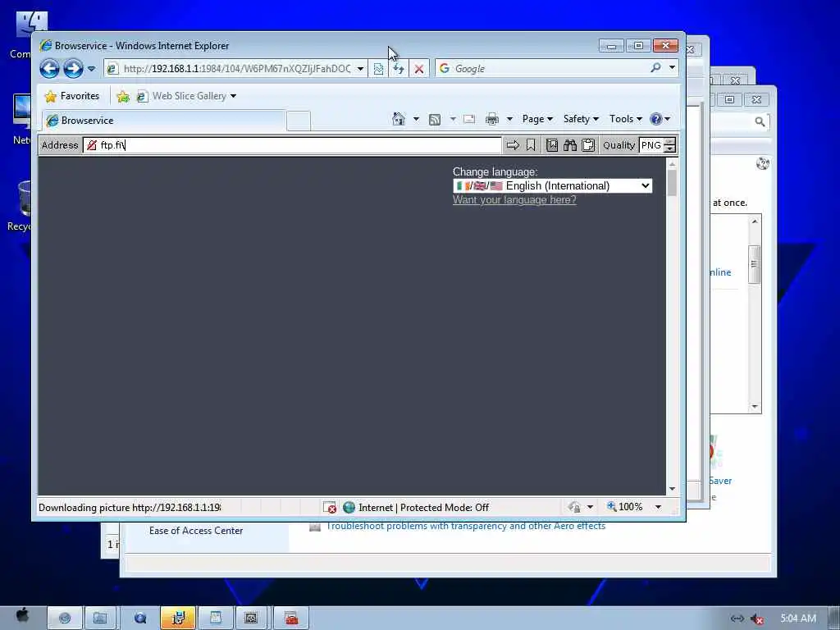The height and width of the screenshot is (630, 840).
Task: Open the Page menu
Action: tap(537, 119)
